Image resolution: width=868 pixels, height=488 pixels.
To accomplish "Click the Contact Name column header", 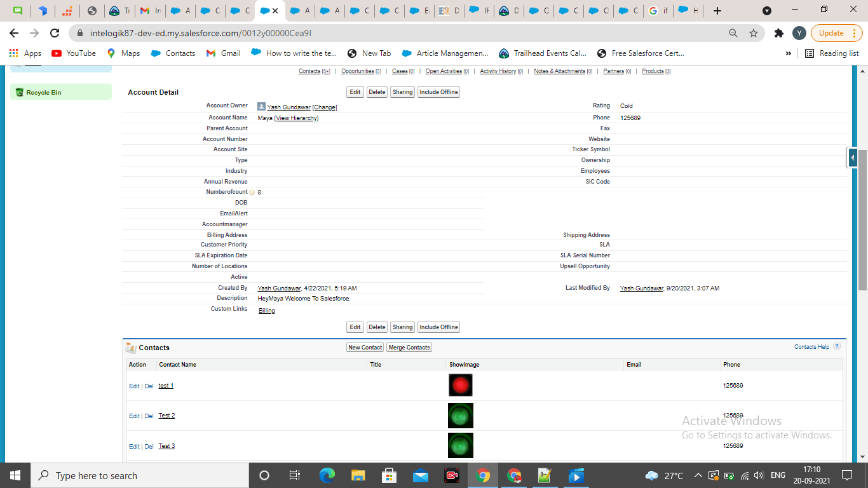I will point(177,365).
